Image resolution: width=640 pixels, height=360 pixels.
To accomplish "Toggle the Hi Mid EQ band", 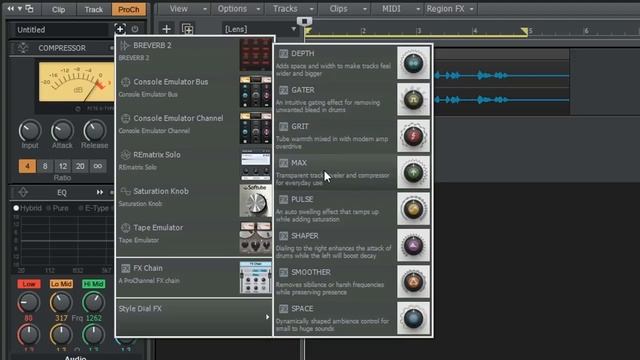I will (x=93, y=284).
